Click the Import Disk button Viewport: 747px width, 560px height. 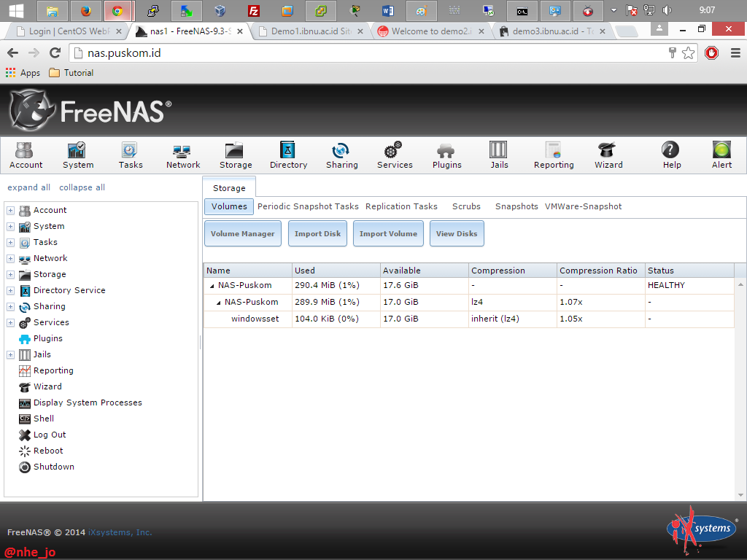[x=318, y=233]
